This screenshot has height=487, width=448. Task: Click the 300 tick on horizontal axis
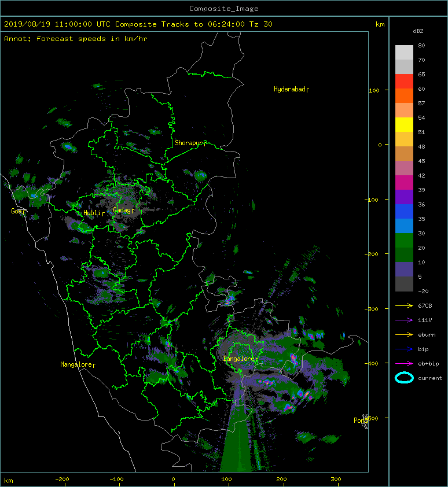336,479
